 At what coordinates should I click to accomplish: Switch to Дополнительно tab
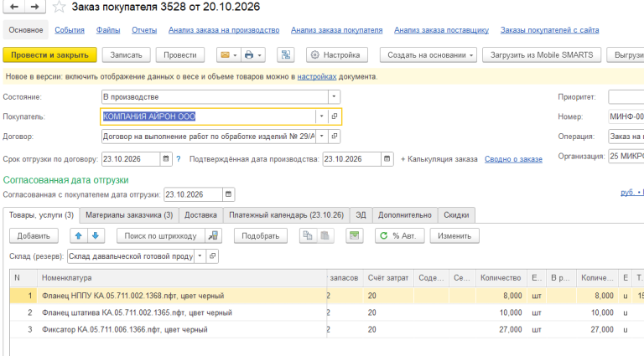(404, 215)
